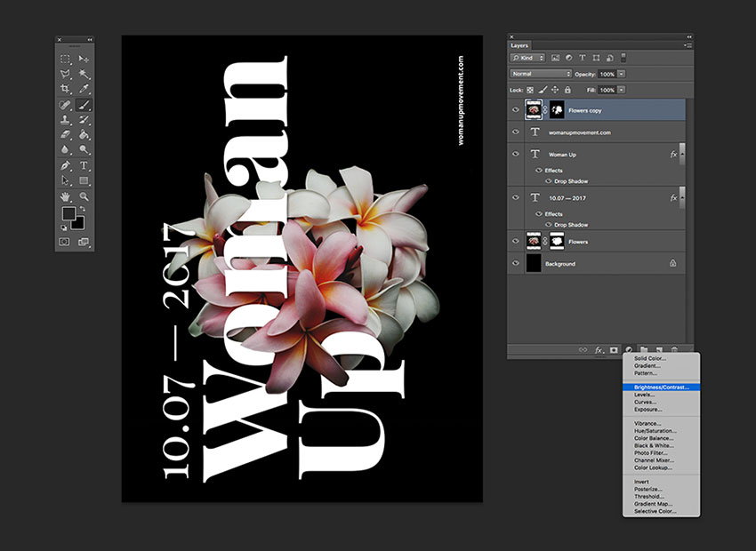Hide the Flowers copy layer
Viewport: 756px width, 551px height.
point(515,110)
